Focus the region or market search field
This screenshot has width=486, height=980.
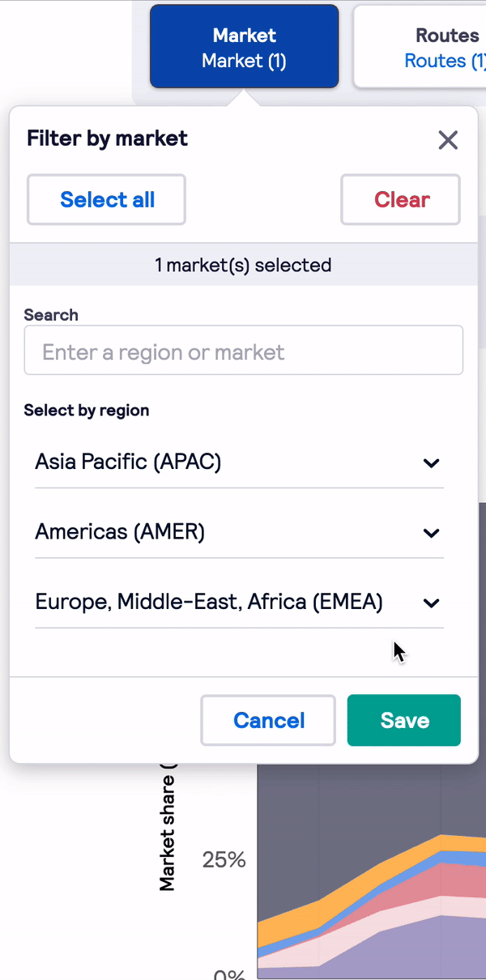244,351
